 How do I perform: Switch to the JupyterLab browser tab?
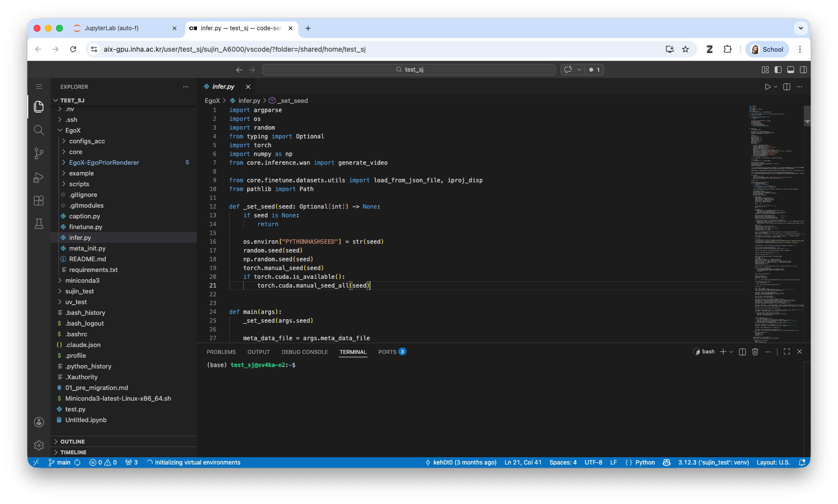pyautogui.click(x=125, y=28)
